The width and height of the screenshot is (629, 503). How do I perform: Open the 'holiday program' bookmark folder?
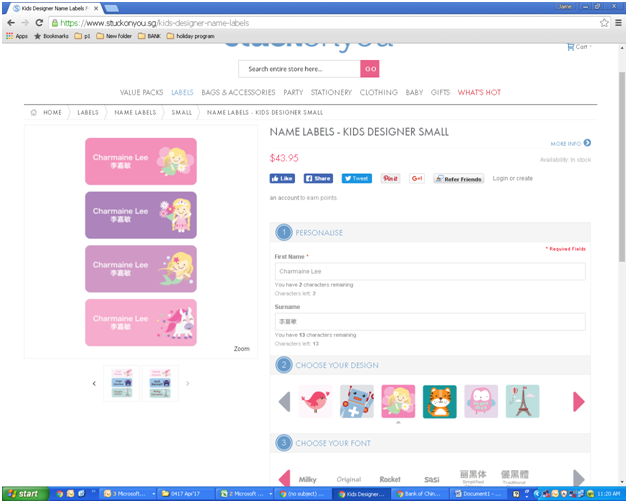[191, 36]
